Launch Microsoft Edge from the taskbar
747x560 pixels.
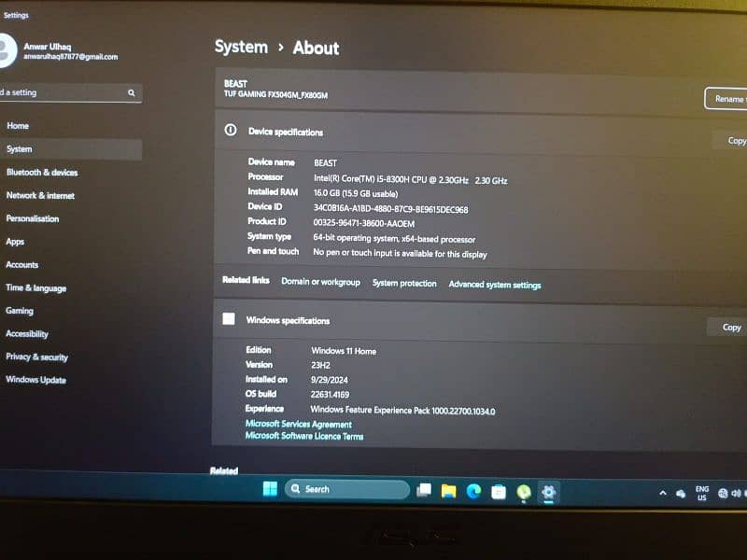[x=473, y=491]
